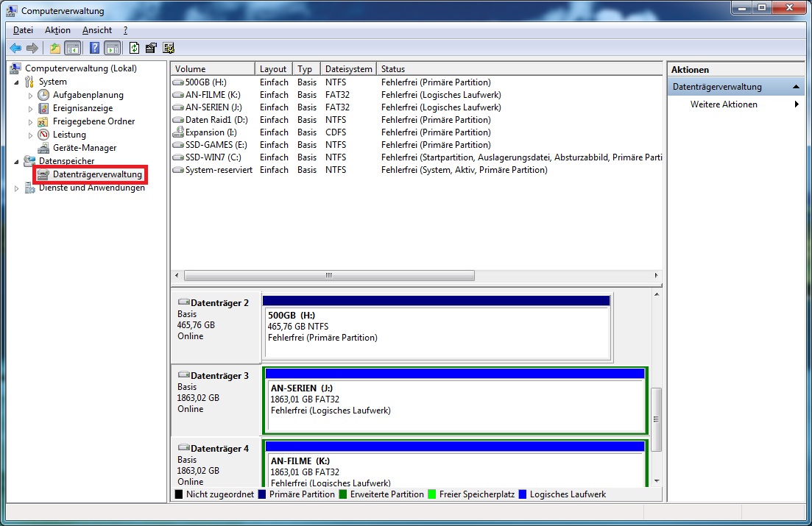Click the Datenträger 3 disk icon
The height and width of the screenshot is (526, 812).
[x=184, y=375]
